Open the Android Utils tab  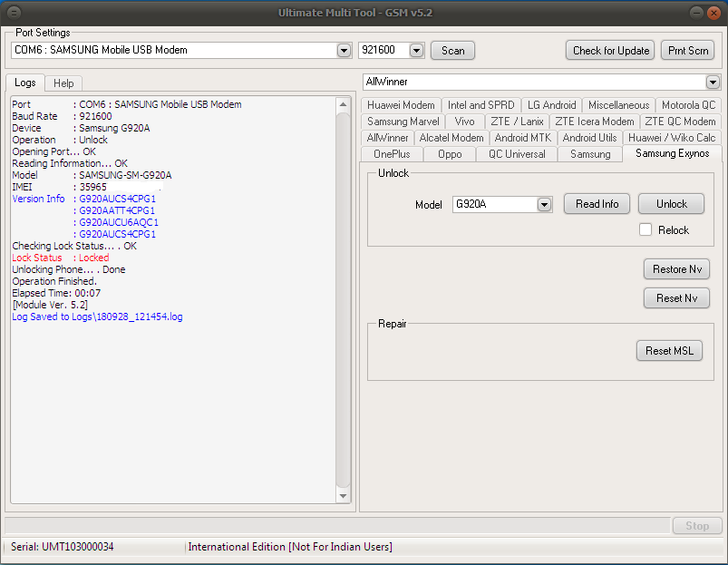(x=589, y=138)
